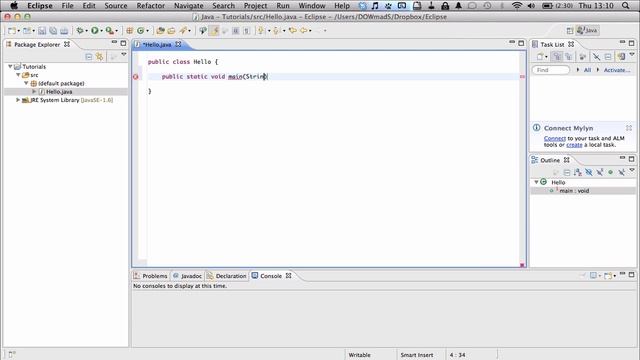Image resolution: width=640 pixels, height=360 pixels.
Task: Click the New Task icon in Task List
Action: [540, 57]
